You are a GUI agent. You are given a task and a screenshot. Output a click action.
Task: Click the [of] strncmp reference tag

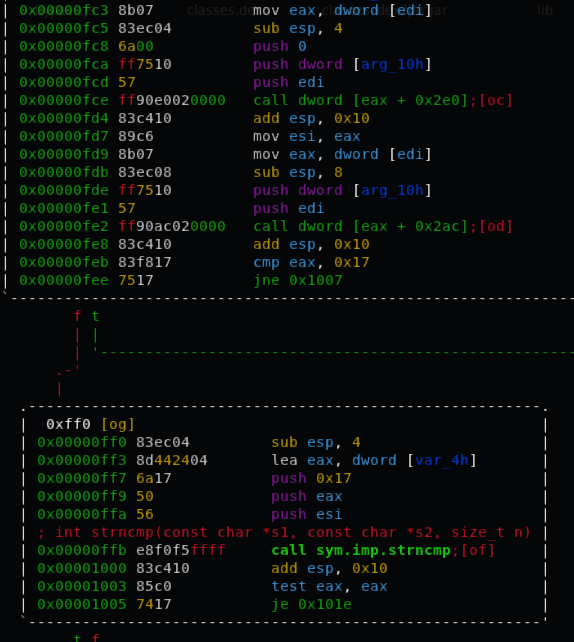(478, 550)
